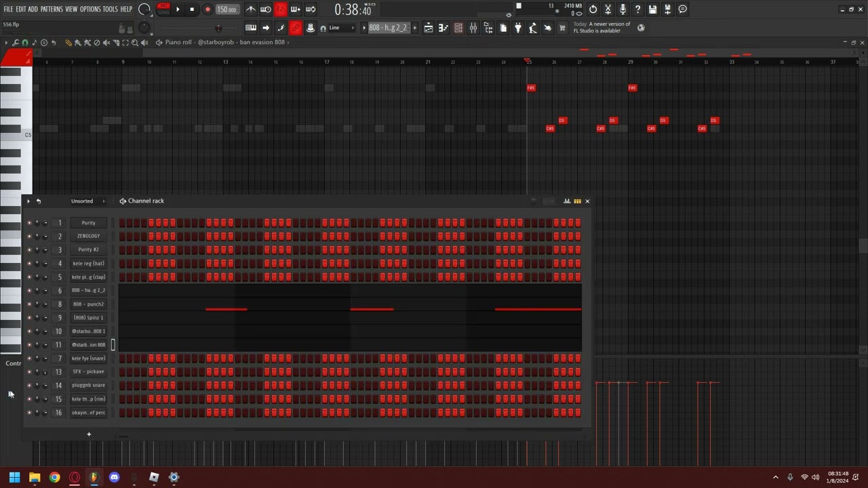868x488 pixels.
Task: Select the piano roll mute tool
Action: tap(106, 43)
